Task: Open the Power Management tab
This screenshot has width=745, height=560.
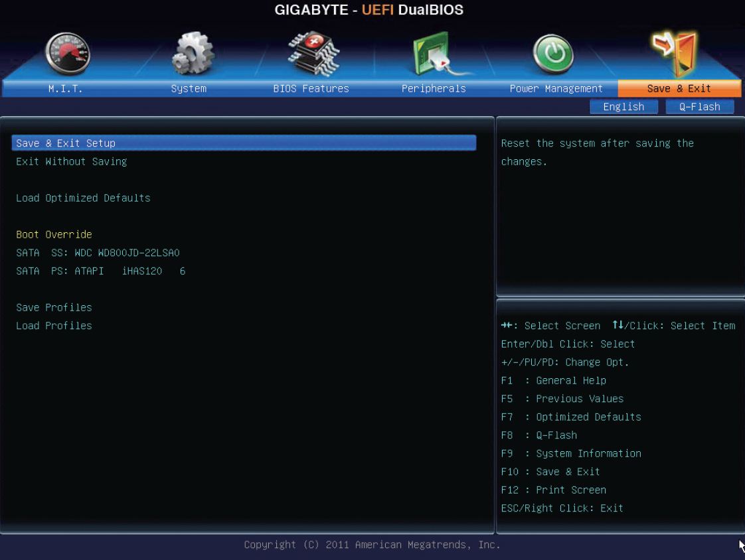Action: tap(556, 89)
